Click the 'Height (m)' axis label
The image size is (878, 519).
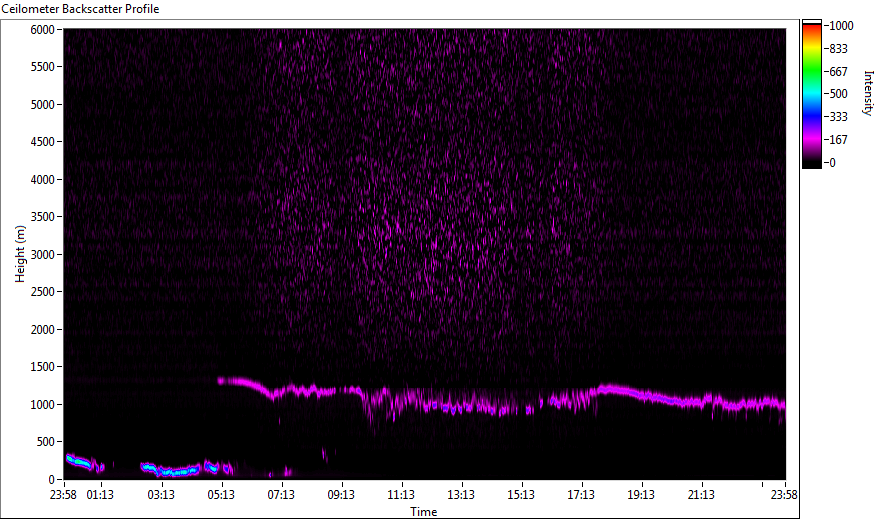(x=20, y=254)
